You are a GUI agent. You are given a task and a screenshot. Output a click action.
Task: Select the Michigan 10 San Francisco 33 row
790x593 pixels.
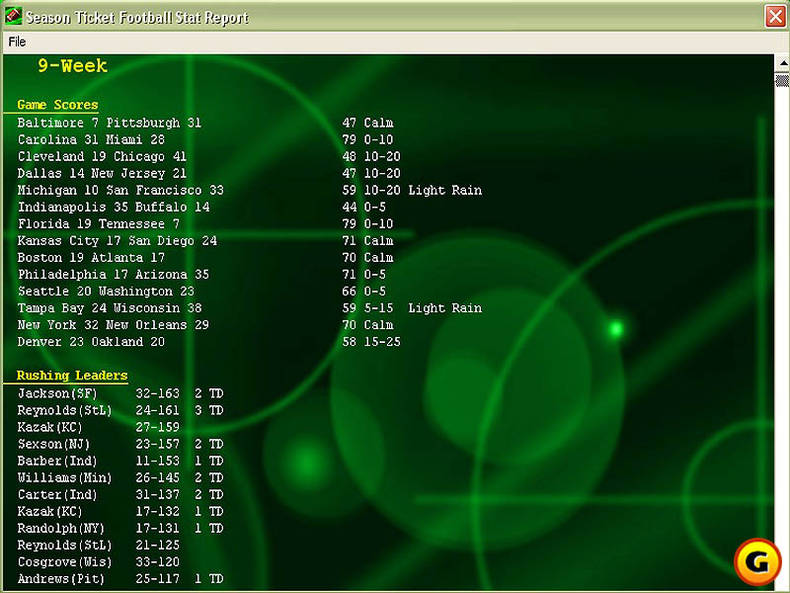click(x=120, y=190)
